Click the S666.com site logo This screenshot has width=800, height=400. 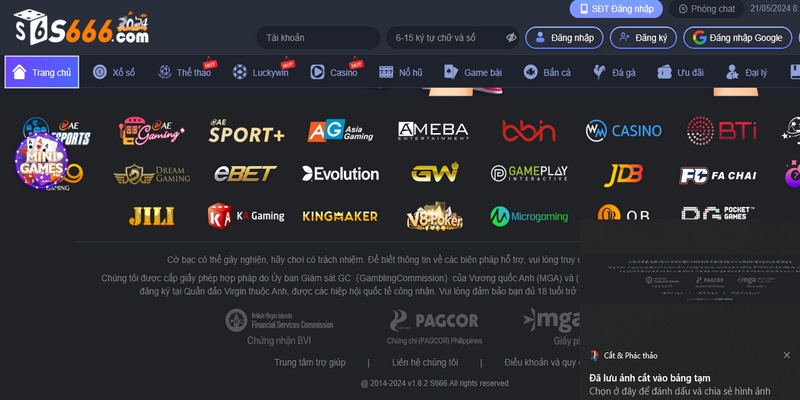pos(82,28)
